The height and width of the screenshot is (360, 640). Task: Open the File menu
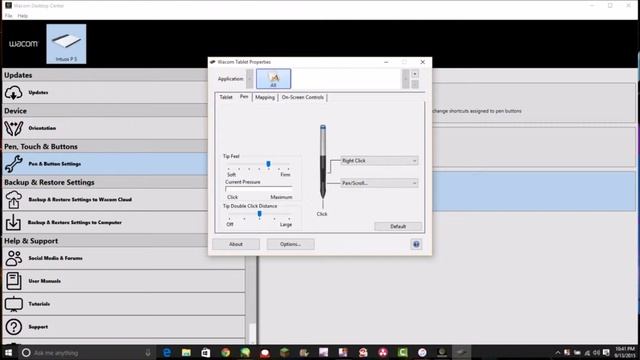pyautogui.click(x=9, y=16)
